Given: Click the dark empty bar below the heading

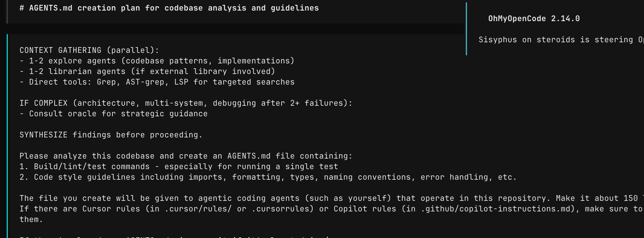Looking at the screenshot, I should pos(236,29).
